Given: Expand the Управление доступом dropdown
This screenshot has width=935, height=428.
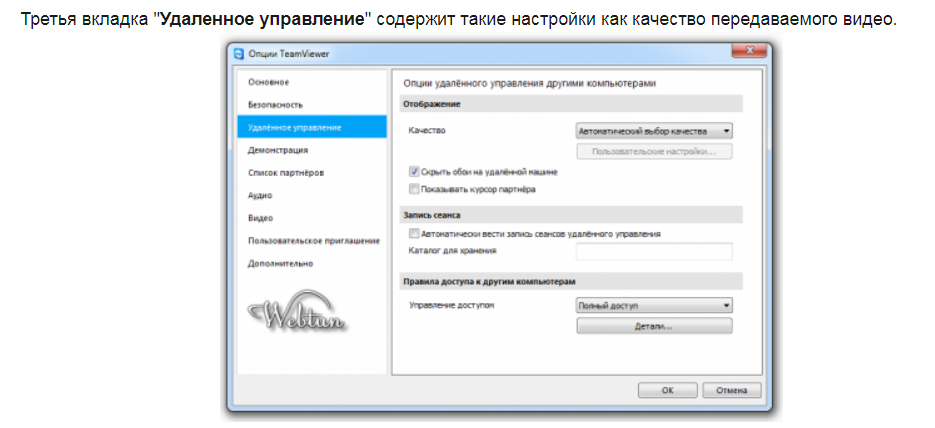Looking at the screenshot, I should 654,306.
